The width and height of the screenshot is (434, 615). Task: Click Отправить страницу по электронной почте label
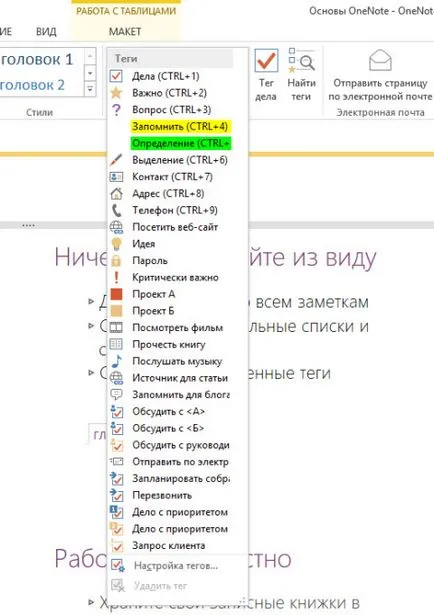coord(380,89)
